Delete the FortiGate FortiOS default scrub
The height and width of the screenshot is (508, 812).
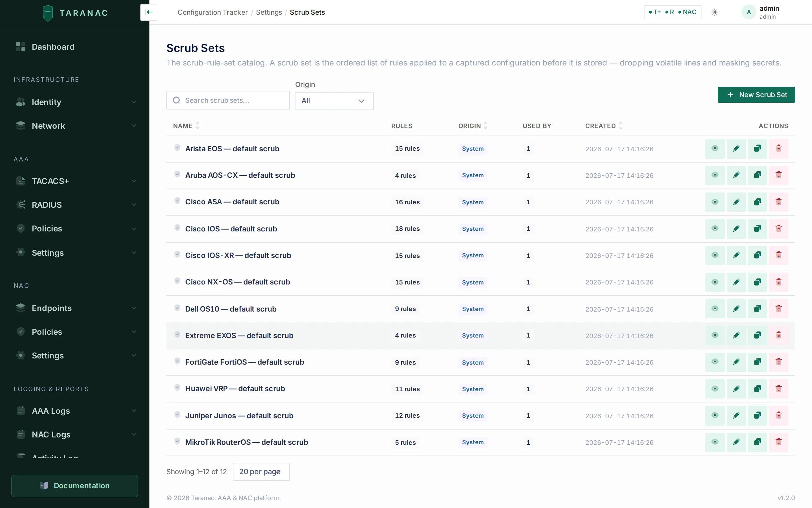tap(778, 362)
